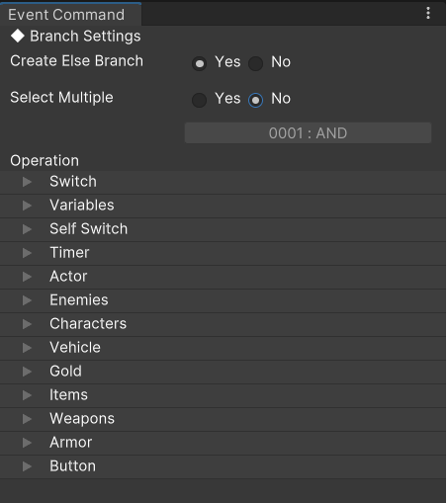Choose No for Select Multiple
The width and height of the screenshot is (448, 503).
point(255,100)
